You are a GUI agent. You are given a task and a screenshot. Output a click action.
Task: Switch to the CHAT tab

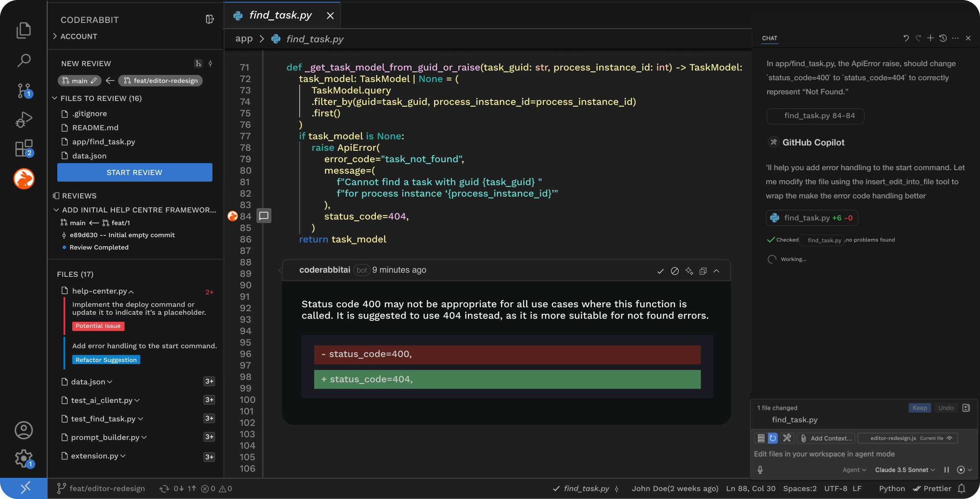point(769,38)
